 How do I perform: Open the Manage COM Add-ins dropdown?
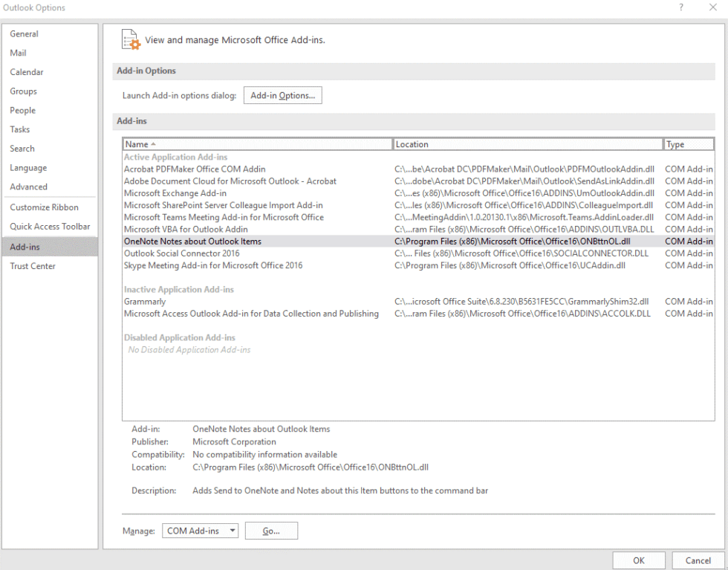pos(200,531)
